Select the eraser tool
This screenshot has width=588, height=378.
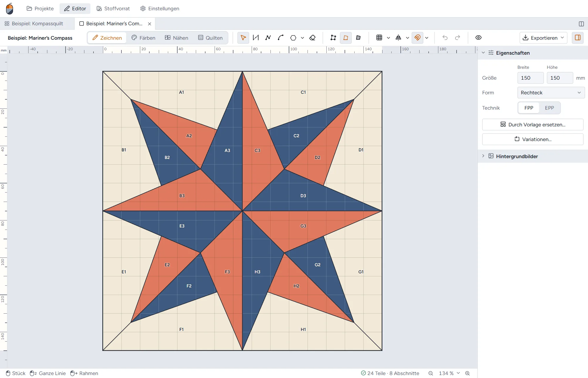coord(313,38)
